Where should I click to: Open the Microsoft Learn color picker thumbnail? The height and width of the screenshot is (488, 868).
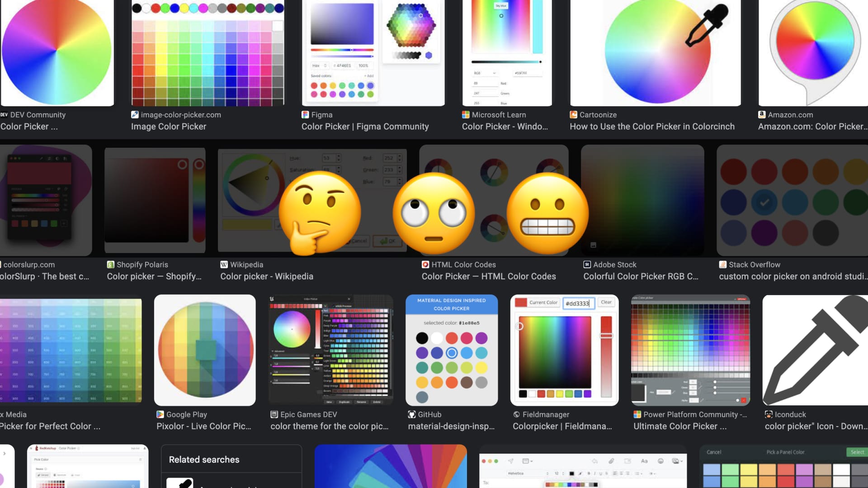click(507, 53)
